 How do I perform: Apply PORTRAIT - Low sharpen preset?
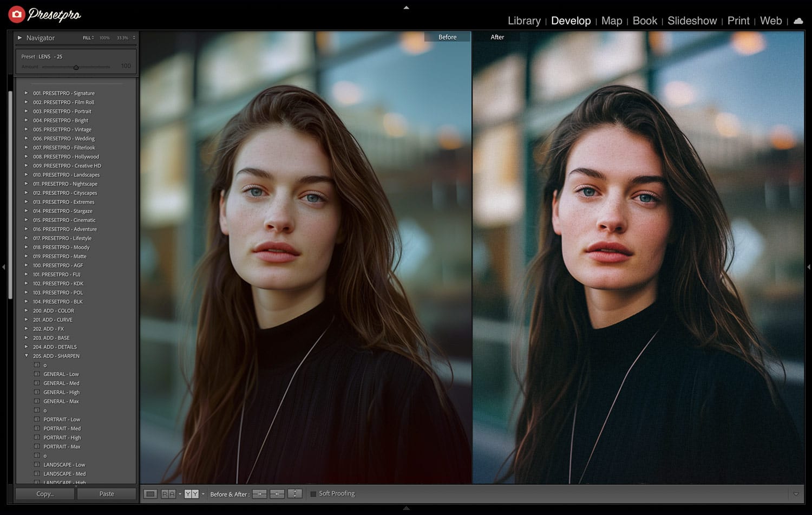pyautogui.click(x=62, y=420)
